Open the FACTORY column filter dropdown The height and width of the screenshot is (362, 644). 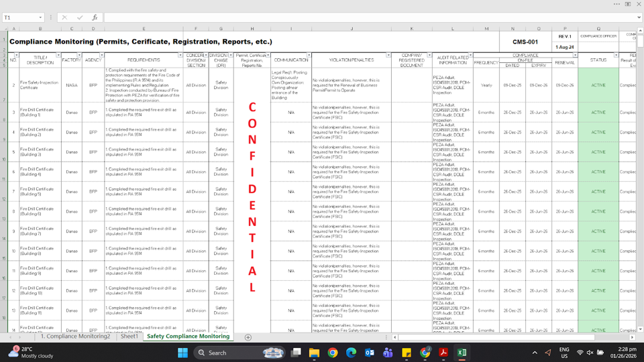coord(79,55)
